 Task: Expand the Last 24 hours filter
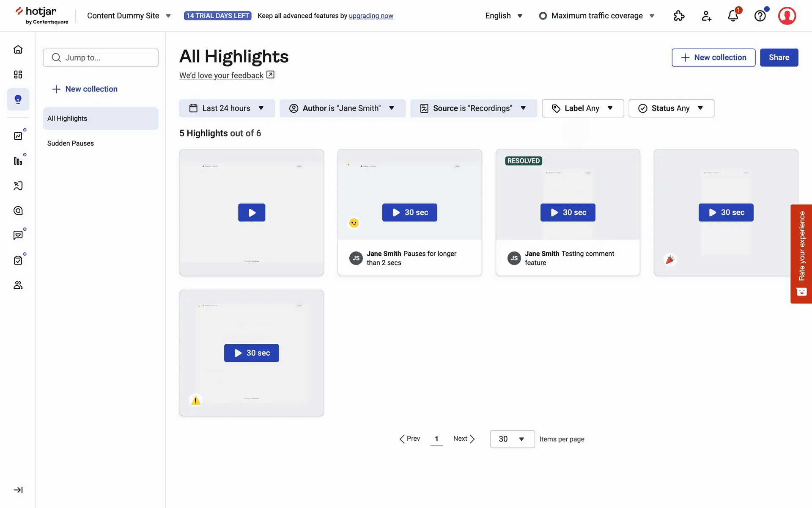[227, 108]
